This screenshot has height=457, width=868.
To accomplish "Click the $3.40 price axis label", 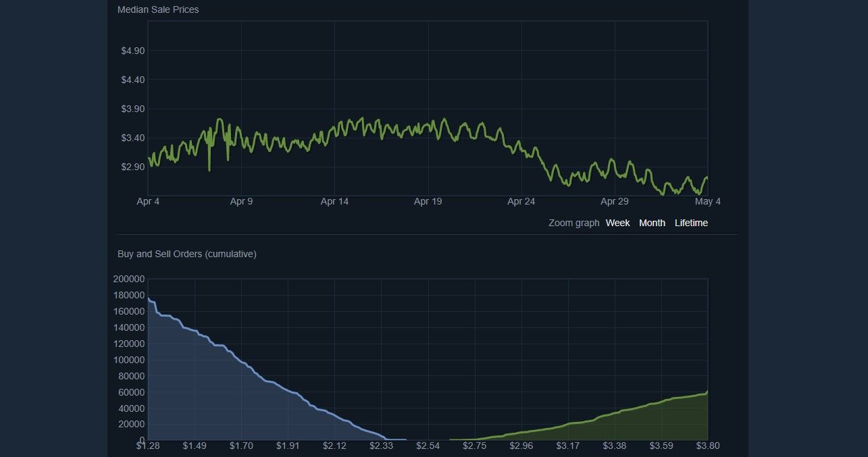I will [132, 138].
